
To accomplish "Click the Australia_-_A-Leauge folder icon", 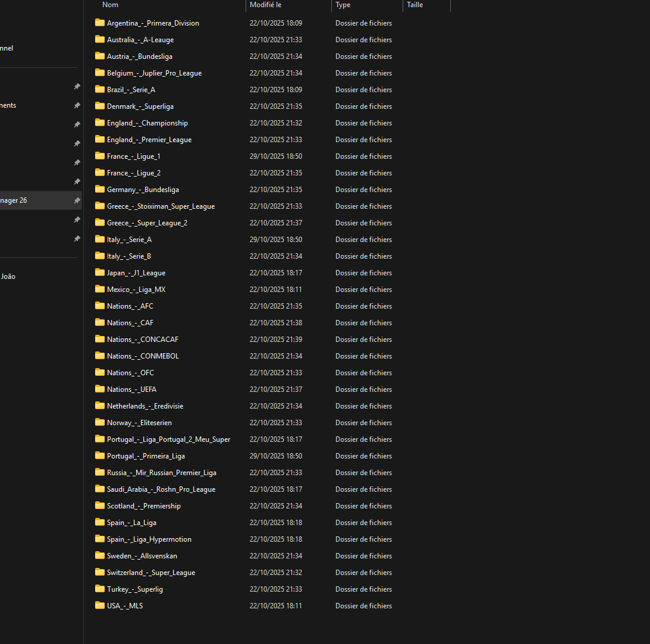I will [99, 39].
